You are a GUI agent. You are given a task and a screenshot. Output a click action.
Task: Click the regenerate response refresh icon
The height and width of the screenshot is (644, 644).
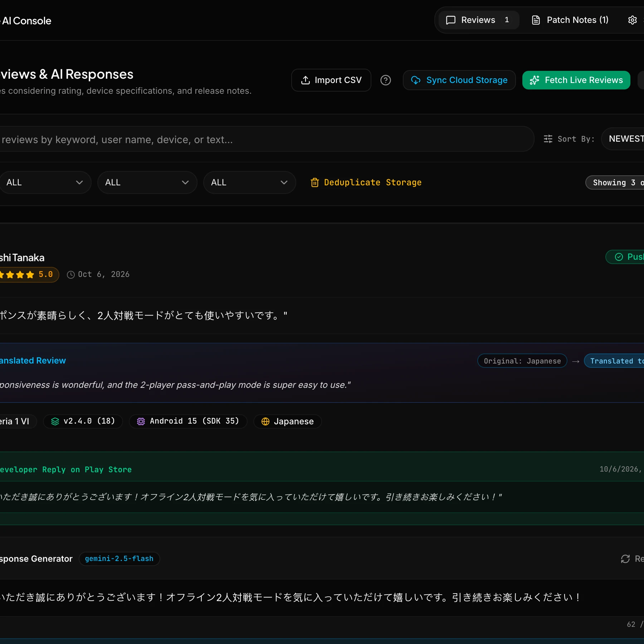625,558
